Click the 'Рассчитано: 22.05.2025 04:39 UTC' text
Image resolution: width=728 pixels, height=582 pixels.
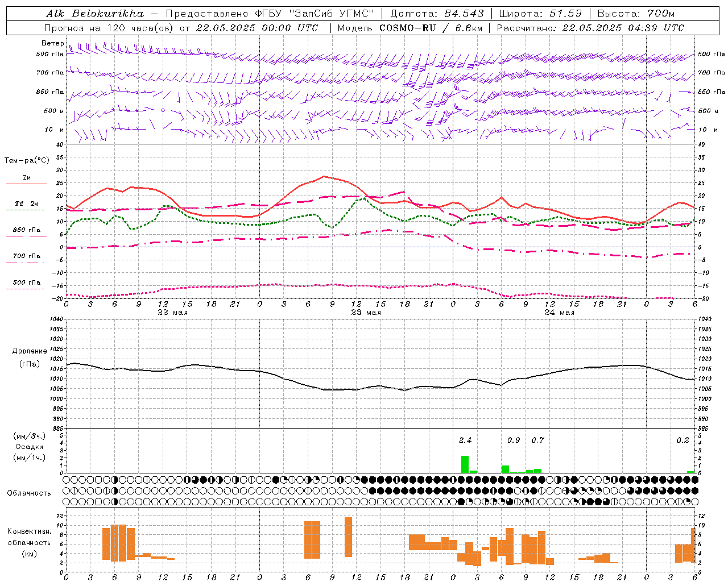click(x=591, y=28)
